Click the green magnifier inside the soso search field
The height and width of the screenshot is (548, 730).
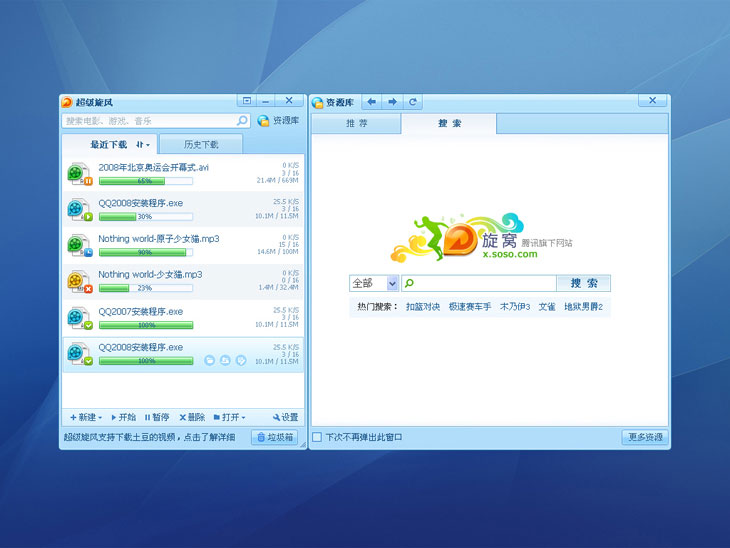point(409,283)
